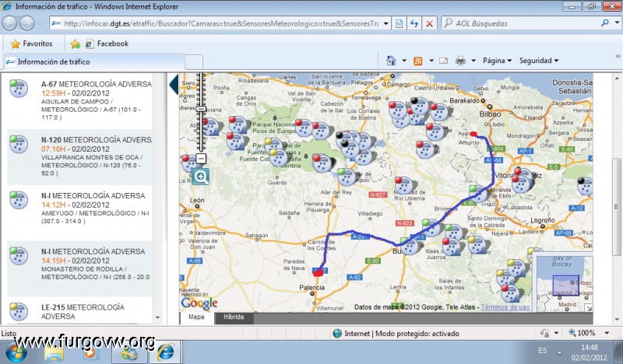
Task: Click the map zoom out minus button
Action: [x=201, y=159]
